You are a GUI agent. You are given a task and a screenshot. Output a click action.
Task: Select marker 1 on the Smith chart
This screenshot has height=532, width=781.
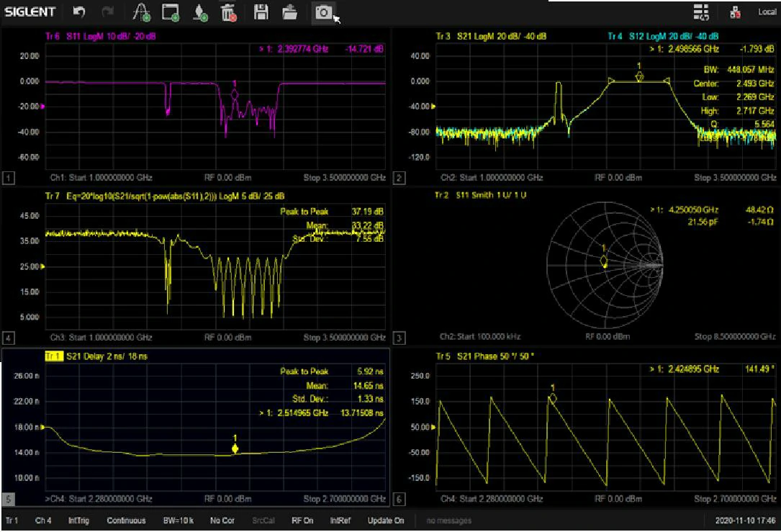(x=604, y=261)
